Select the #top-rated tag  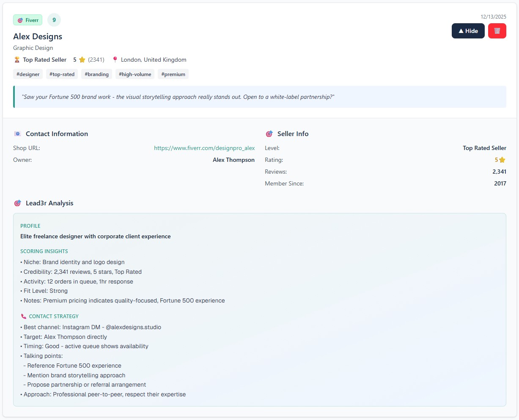pos(62,74)
